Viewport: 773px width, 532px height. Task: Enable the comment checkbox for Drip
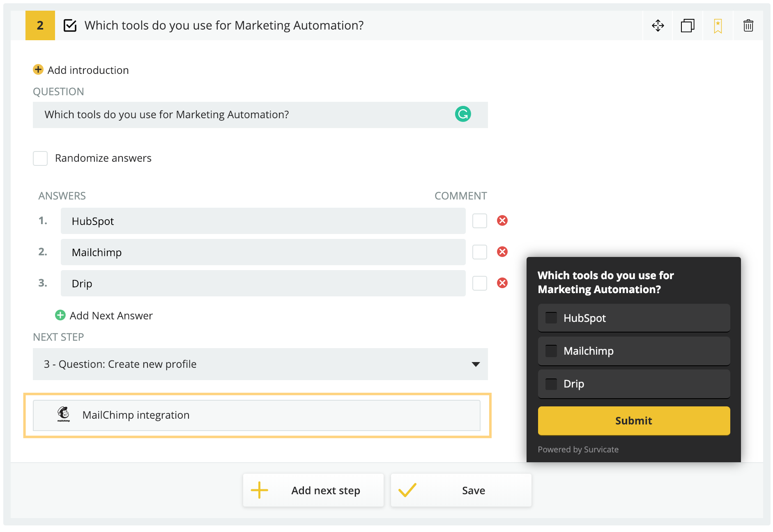[479, 283]
